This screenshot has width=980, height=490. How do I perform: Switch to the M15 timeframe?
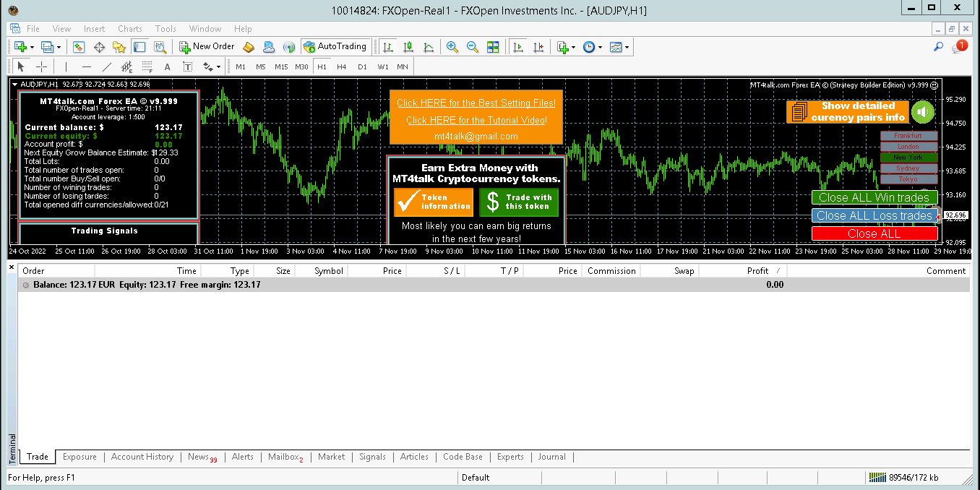[281, 67]
